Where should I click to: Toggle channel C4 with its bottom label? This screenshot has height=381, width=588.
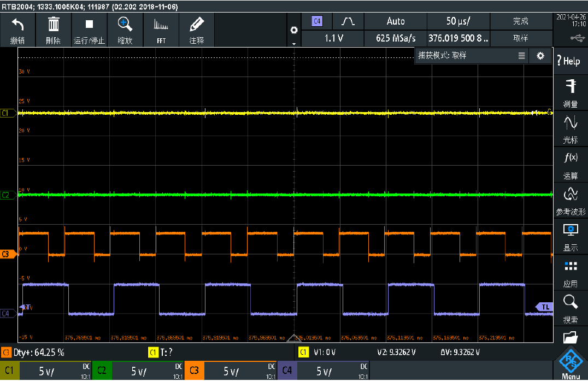287,371
